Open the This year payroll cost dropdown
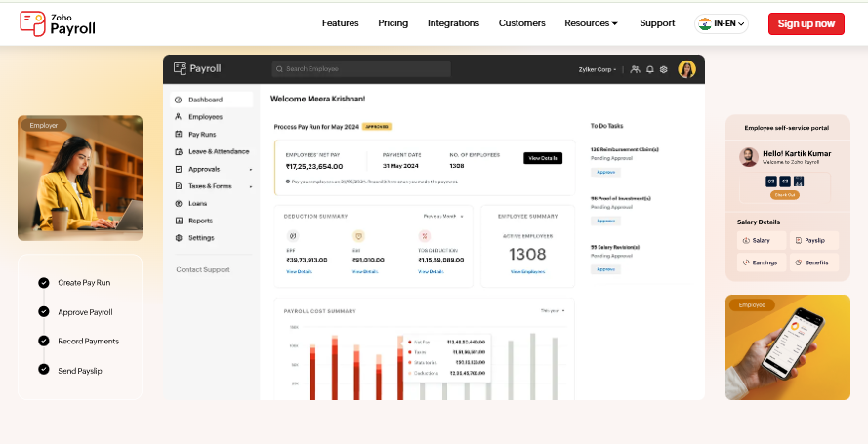 pos(553,310)
